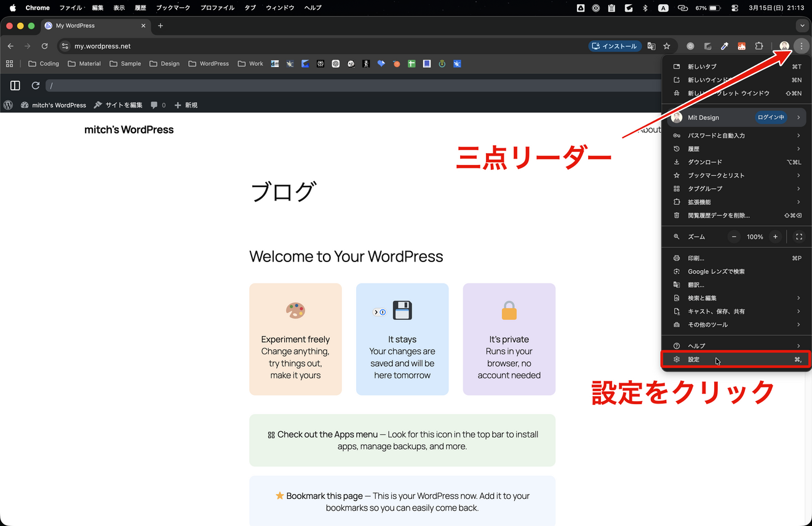Open キャスト、保存、共有 submenu
This screenshot has height=526, width=812.
click(736, 311)
